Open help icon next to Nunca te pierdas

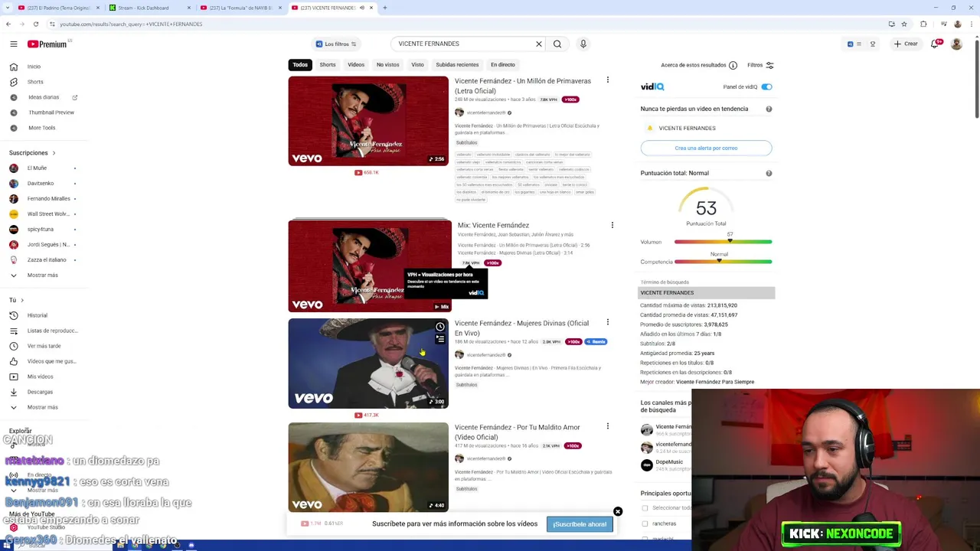tap(769, 109)
